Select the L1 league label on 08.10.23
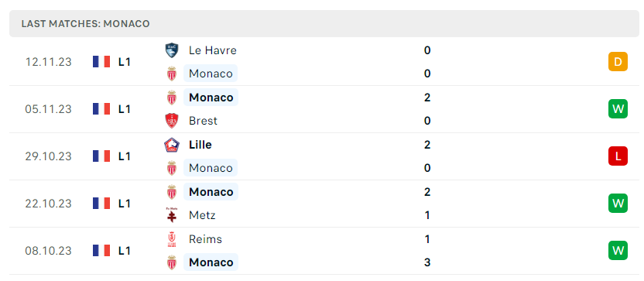The image size is (644, 281). [x=125, y=251]
